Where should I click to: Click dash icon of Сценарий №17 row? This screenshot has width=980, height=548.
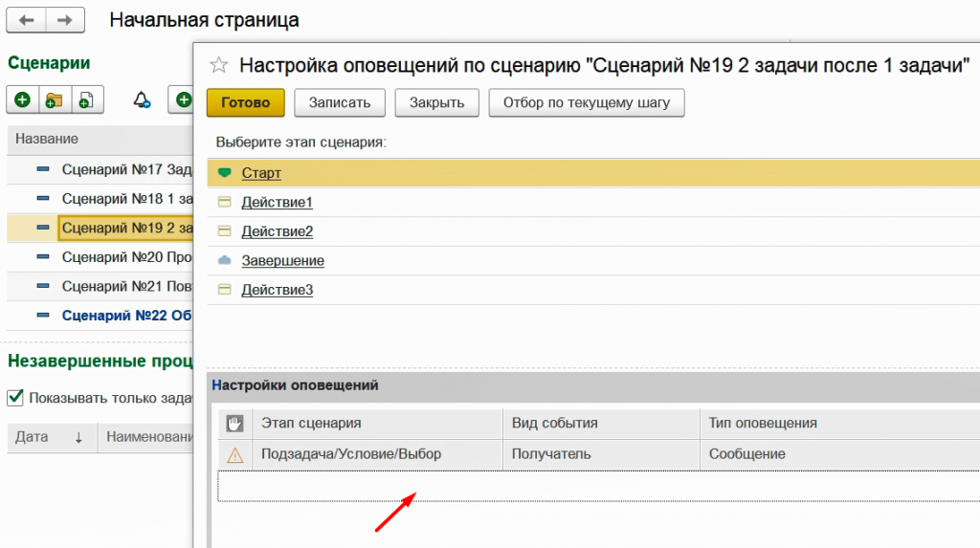42,168
